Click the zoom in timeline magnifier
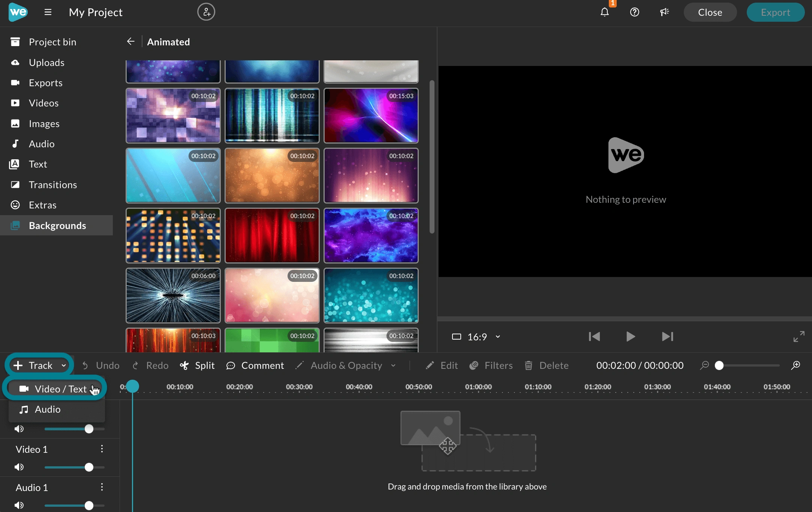The width and height of the screenshot is (812, 512). click(x=796, y=365)
